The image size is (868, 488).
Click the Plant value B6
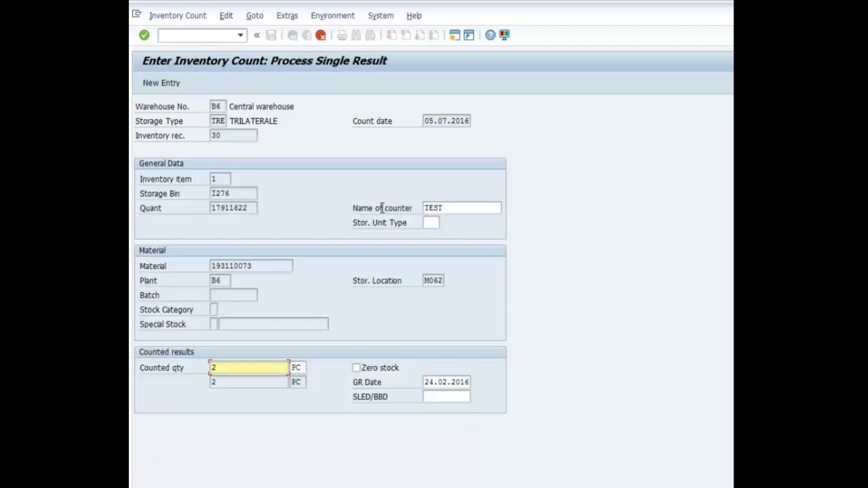point(220,281)
